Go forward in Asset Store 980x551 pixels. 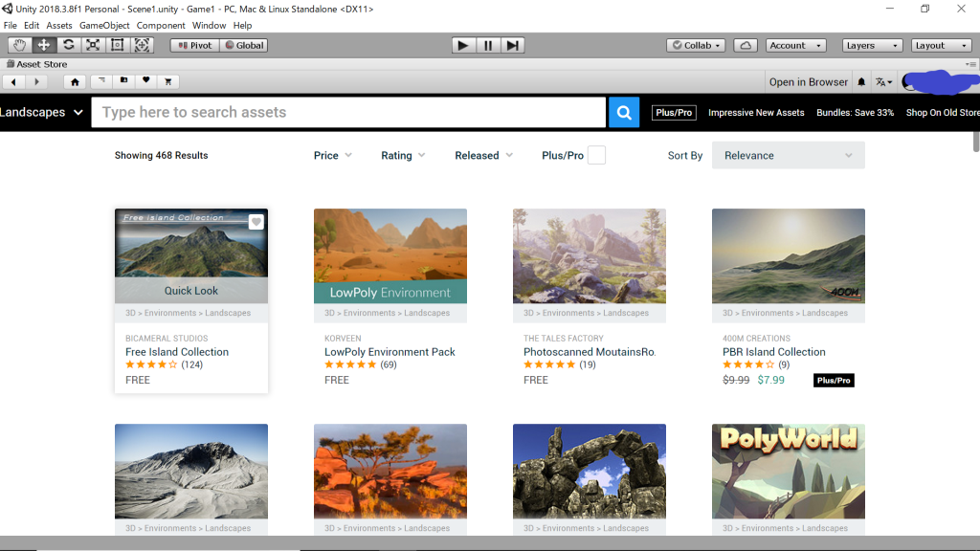[37, 81]
